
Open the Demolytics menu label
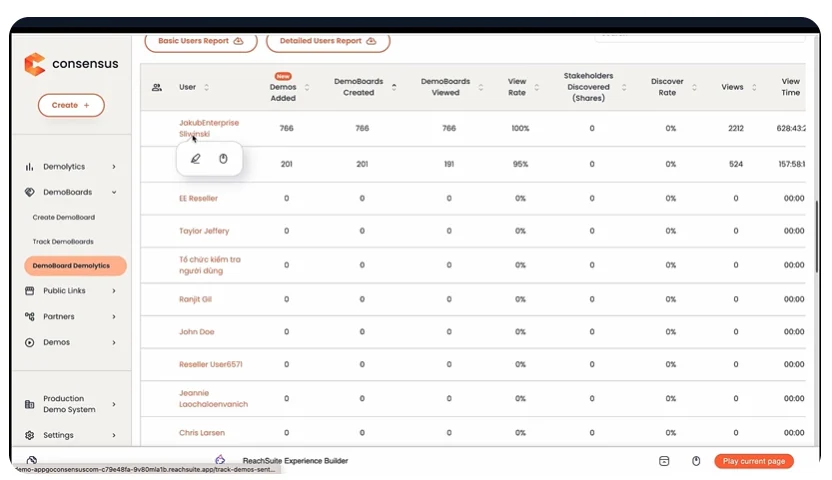[x=64, y=167]
